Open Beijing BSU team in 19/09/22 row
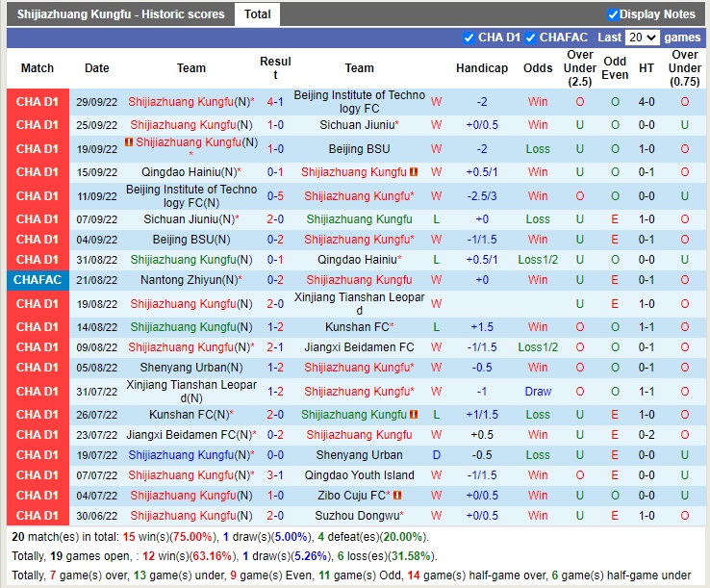The height and width of the screenshot is (588, 710). [x=359, y=149]
